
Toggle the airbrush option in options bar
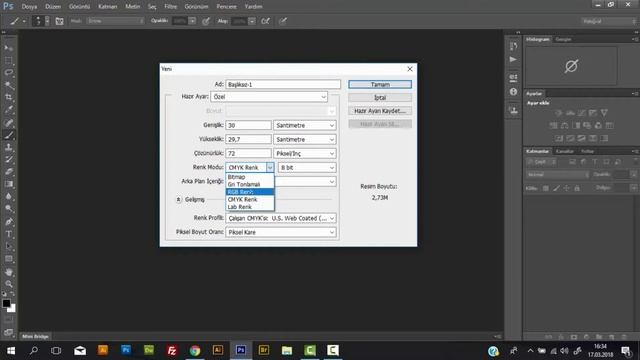point(265,21)
